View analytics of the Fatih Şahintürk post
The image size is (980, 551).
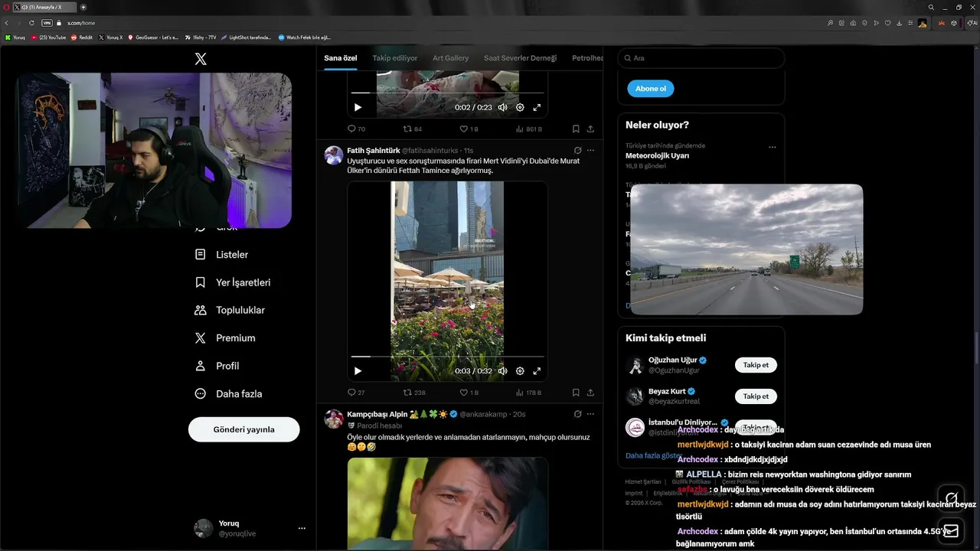coord(528,393)
